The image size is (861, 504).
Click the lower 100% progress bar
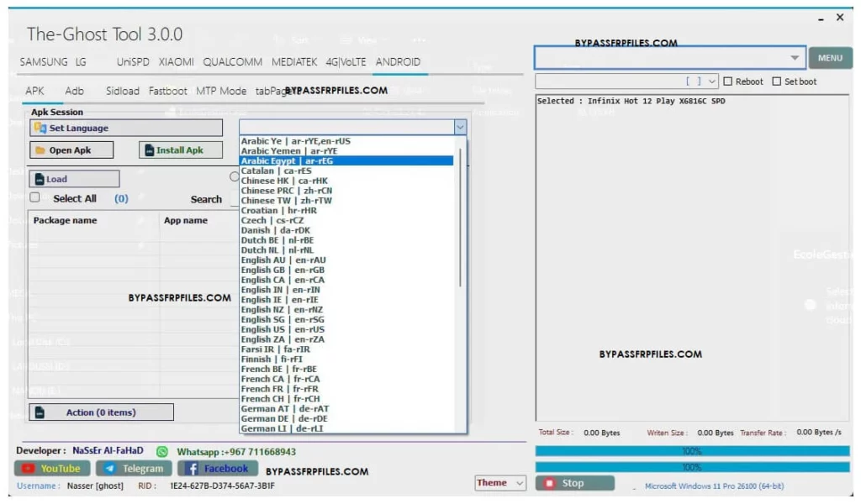click(x=693, y=467)
